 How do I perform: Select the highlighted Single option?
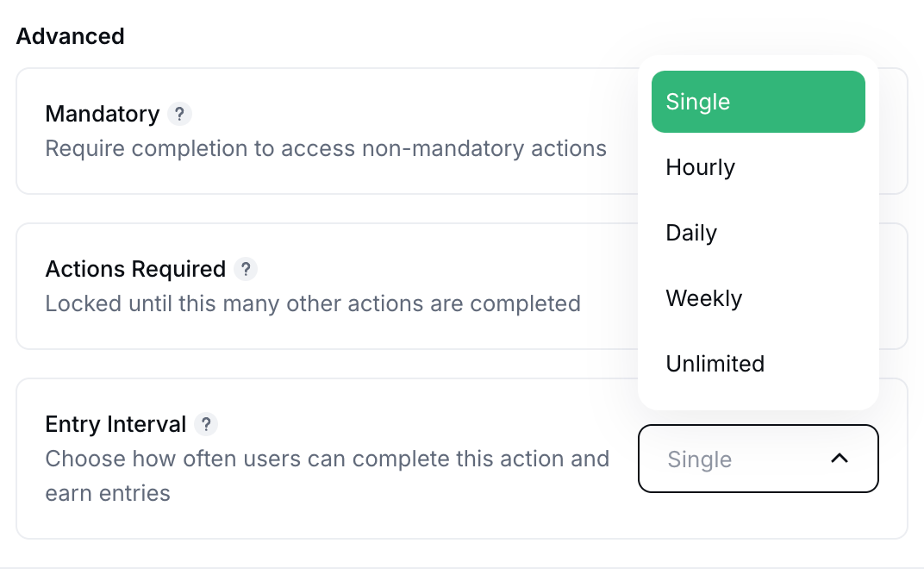click(x=758, y=102)
